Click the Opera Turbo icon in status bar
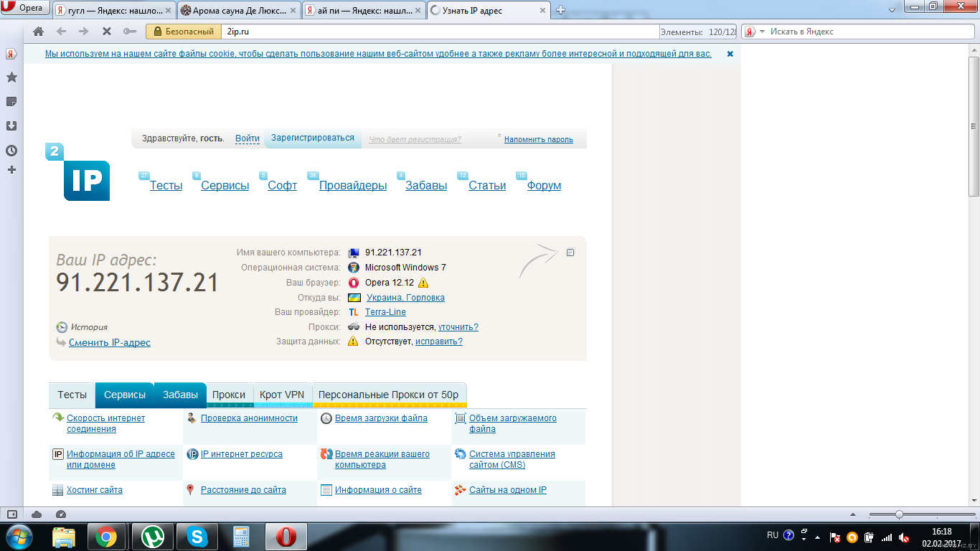 point(60,514)
